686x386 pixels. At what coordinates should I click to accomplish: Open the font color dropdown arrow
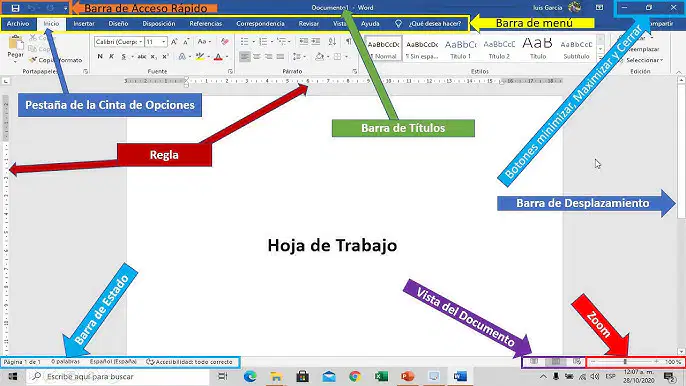[227, 57]
